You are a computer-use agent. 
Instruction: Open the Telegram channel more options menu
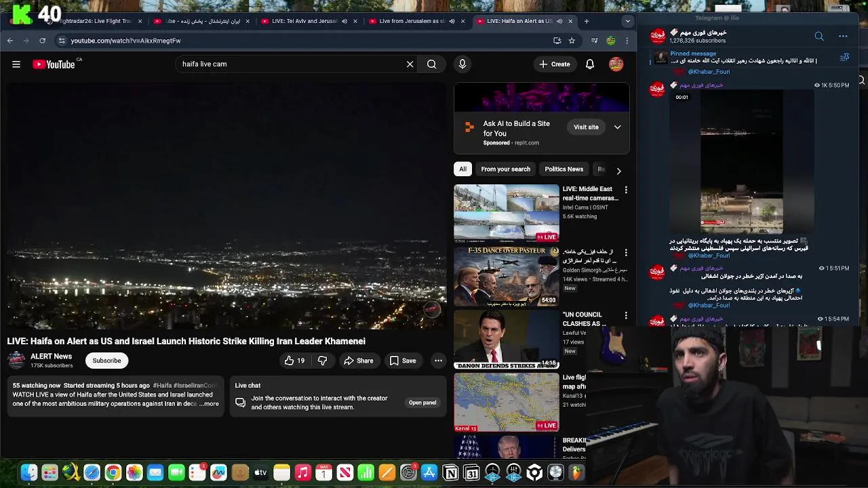point(843,36)
